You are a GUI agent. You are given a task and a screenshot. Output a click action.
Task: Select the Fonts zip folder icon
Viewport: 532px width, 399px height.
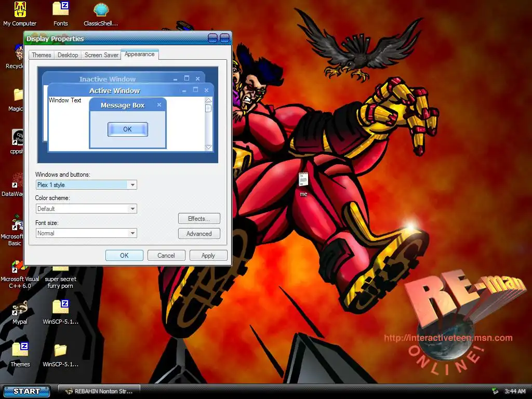click(61, 9)
